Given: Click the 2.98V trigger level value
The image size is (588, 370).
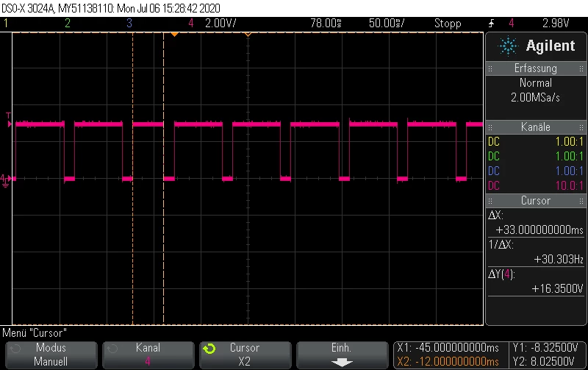Looking at the screenshot, I should pyautogui.click(x=556, y=24).
